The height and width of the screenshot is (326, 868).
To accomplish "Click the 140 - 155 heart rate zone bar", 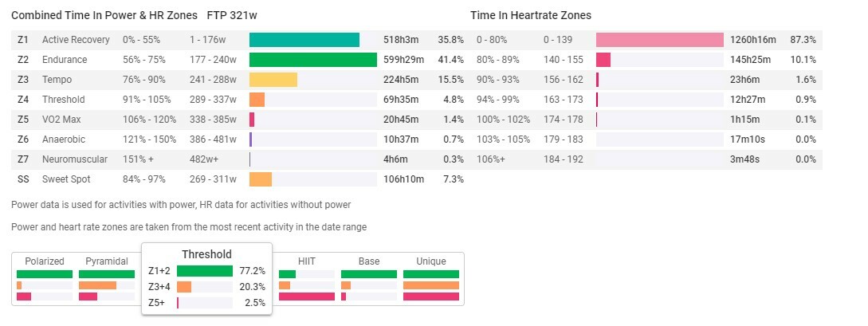I will (603, 60).
